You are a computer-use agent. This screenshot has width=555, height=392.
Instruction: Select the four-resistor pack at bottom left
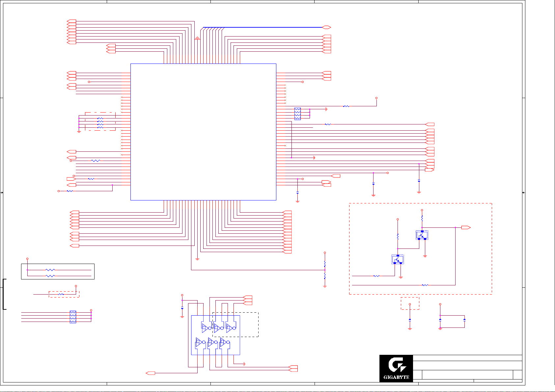point(73,317)
